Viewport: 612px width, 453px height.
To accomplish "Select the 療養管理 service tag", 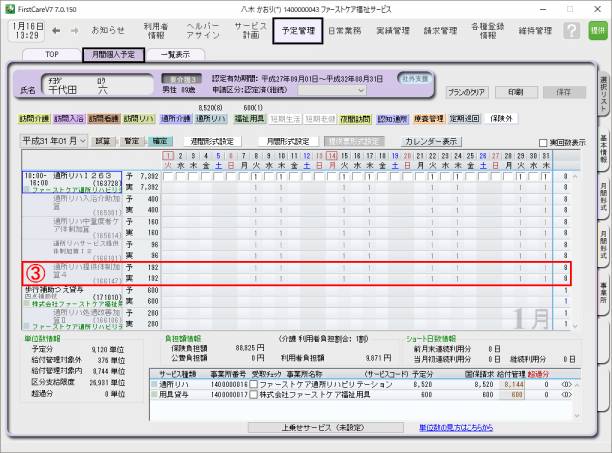I will pos(428,117).
